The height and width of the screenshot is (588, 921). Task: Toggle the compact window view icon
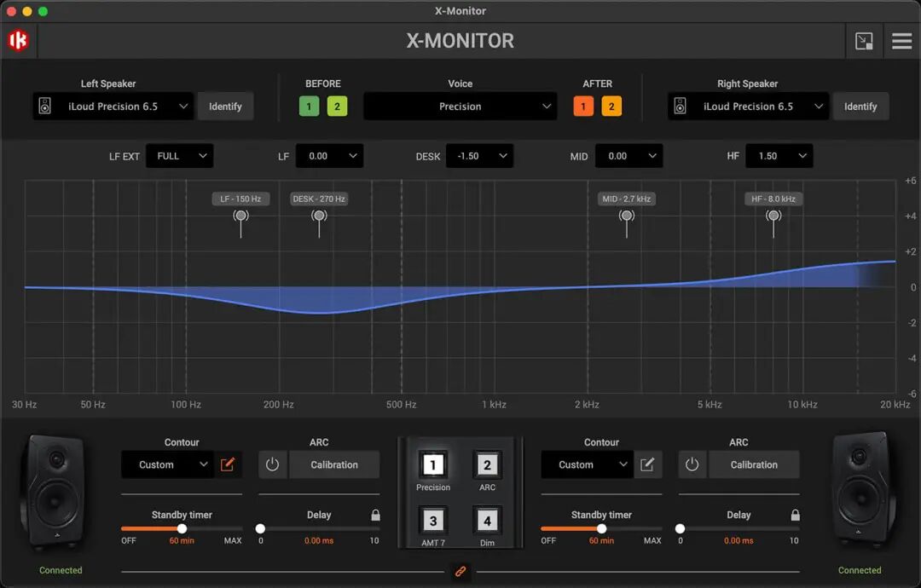864,41
